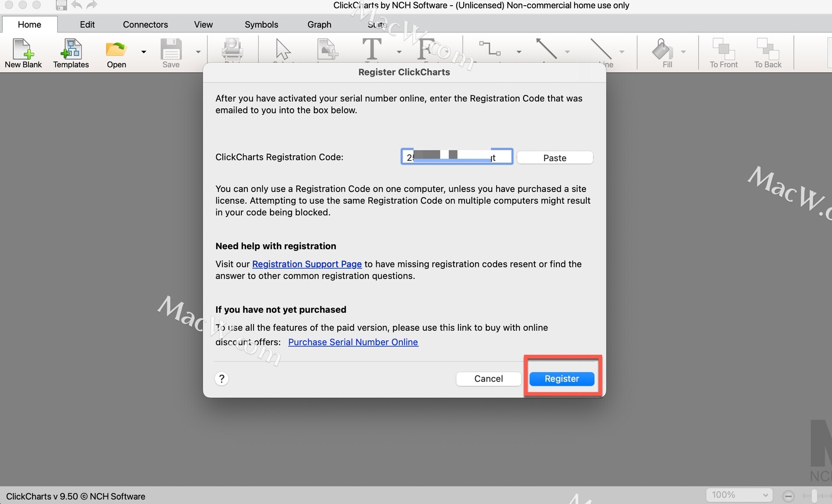The width and height of the screenshot is (832, 504).
Task: Click the title bar undo arrow
Action: [x=77, y=5]
